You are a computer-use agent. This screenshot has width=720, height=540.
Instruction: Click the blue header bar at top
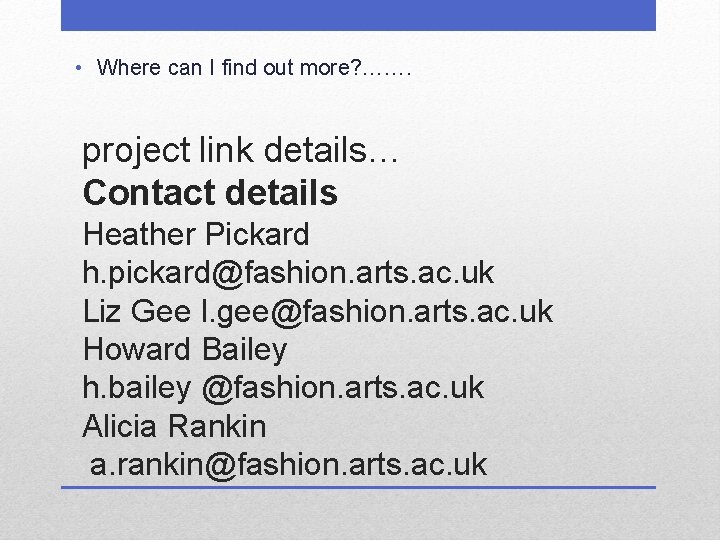(x=358, y=15)
